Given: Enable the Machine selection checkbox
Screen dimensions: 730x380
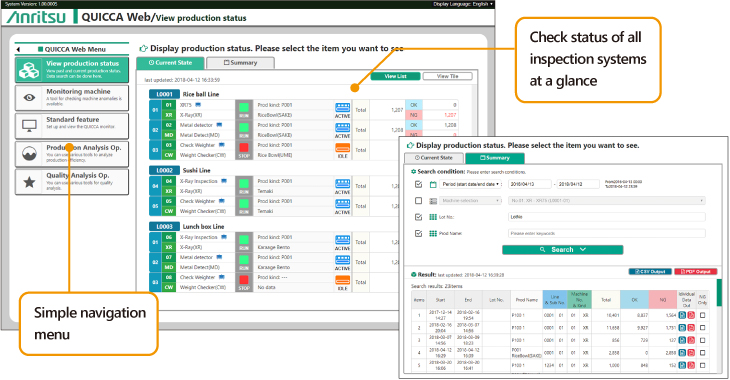Looking at the screenshot, I should pyautogui.click(x=419, y=201).
